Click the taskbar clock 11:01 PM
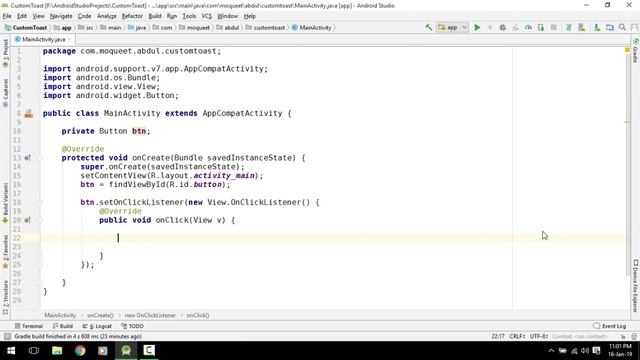The image size is (640, 360). [x=620, y=346]
